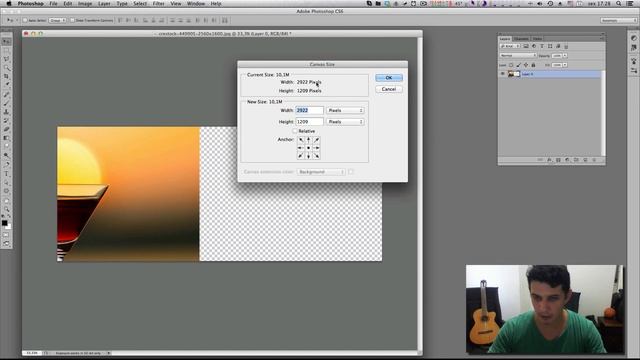Toggle Show Transform Controls checkbox
Viewport: 640px width, 360px height.
pos(72,20)
